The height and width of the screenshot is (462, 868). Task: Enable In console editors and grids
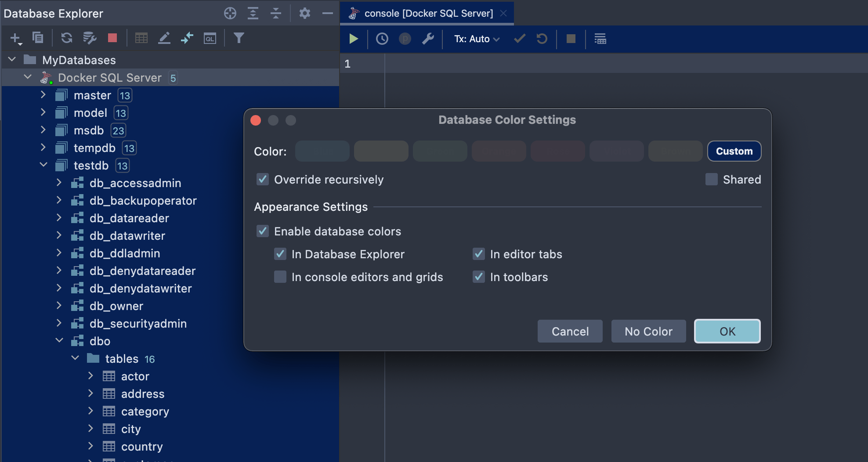point(280,277)
